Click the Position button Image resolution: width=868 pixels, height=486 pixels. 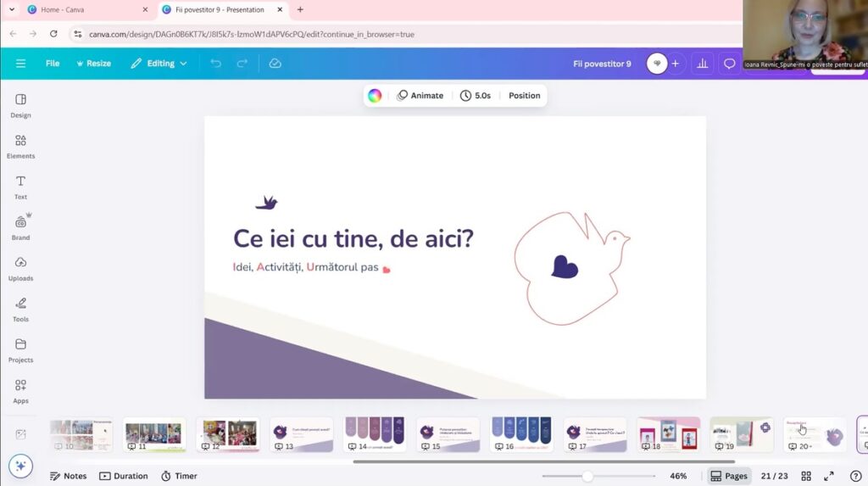pos(524,95)
